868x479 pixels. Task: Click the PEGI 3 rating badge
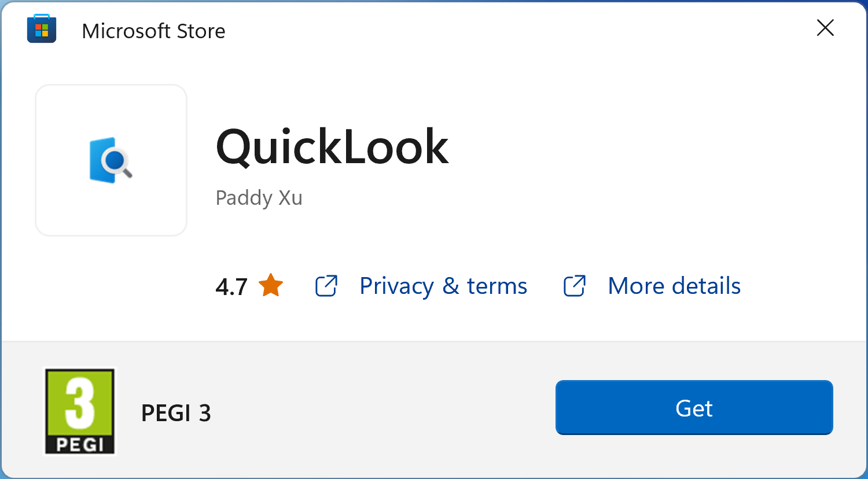click(79, 411)
